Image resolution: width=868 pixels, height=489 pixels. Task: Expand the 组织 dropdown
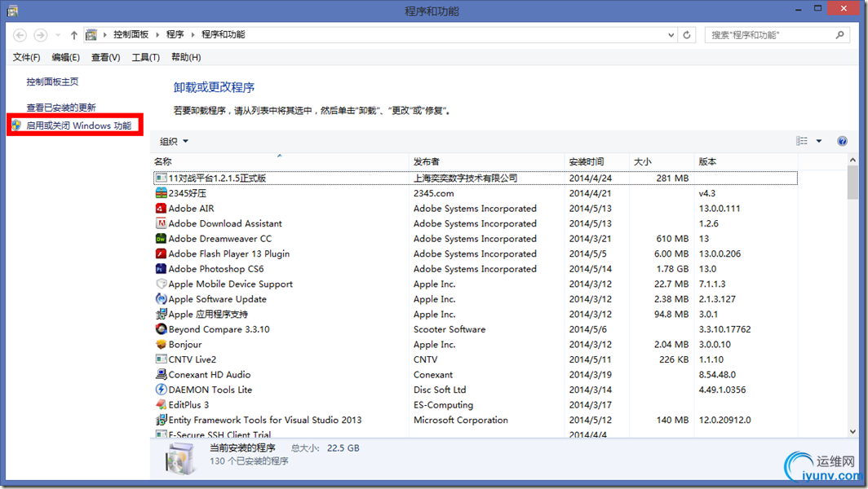pos(174,141)
